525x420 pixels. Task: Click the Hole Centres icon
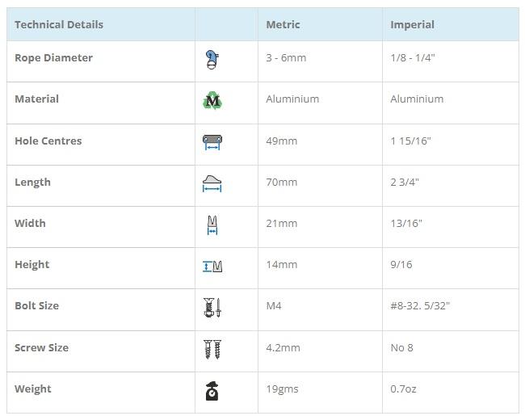(x=212, y=142)
